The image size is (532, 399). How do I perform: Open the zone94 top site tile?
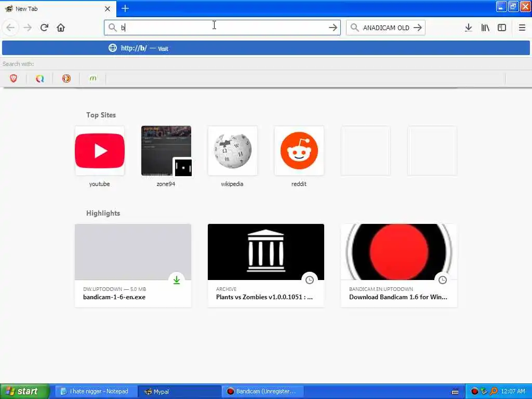(x=166, y=151)
